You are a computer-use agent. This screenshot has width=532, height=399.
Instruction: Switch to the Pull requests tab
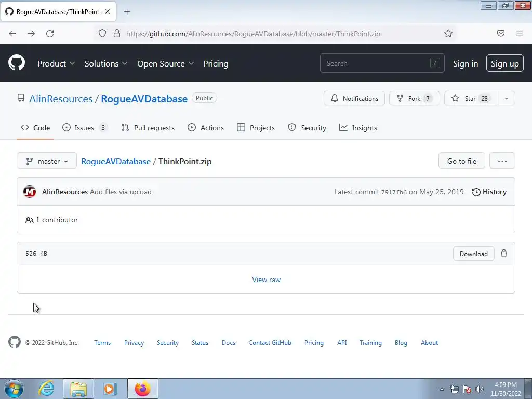tap(148, 128)
